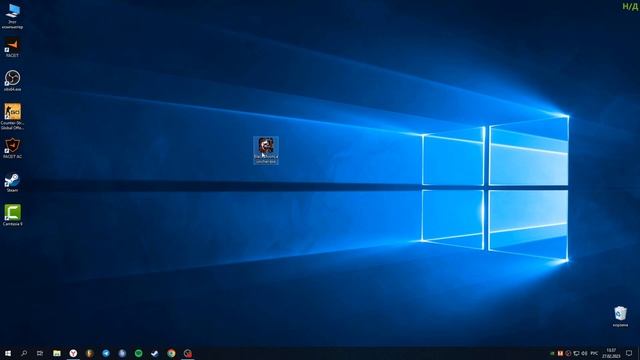Open Task View from the taskbar
The height and width of the screenshot is (360, 640).
tap(40, 353)
